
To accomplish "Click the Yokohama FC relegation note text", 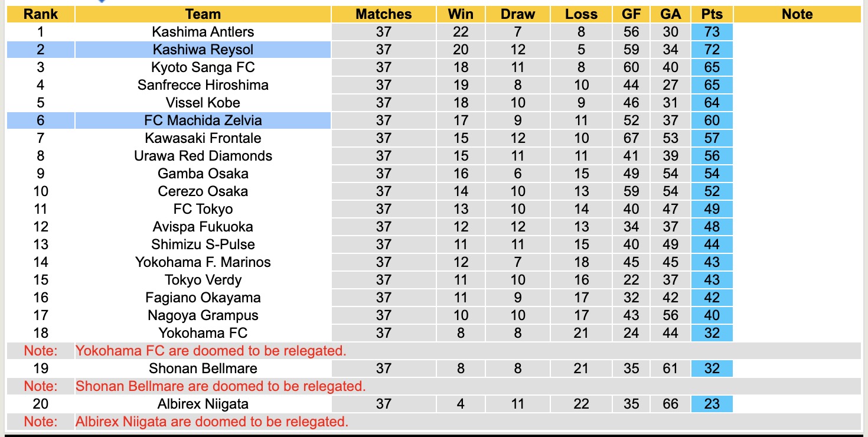I will pyautogui.click(x=211, y=351).
